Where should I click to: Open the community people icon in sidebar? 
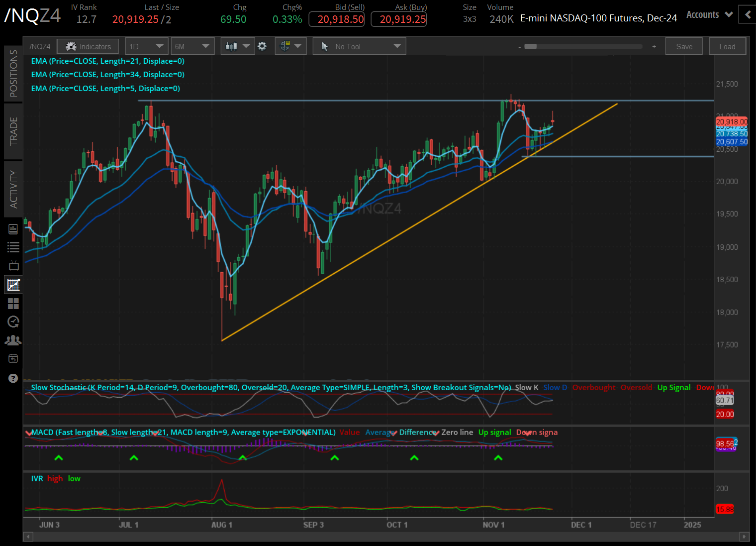pyautogui.click(x=13, y=339)
